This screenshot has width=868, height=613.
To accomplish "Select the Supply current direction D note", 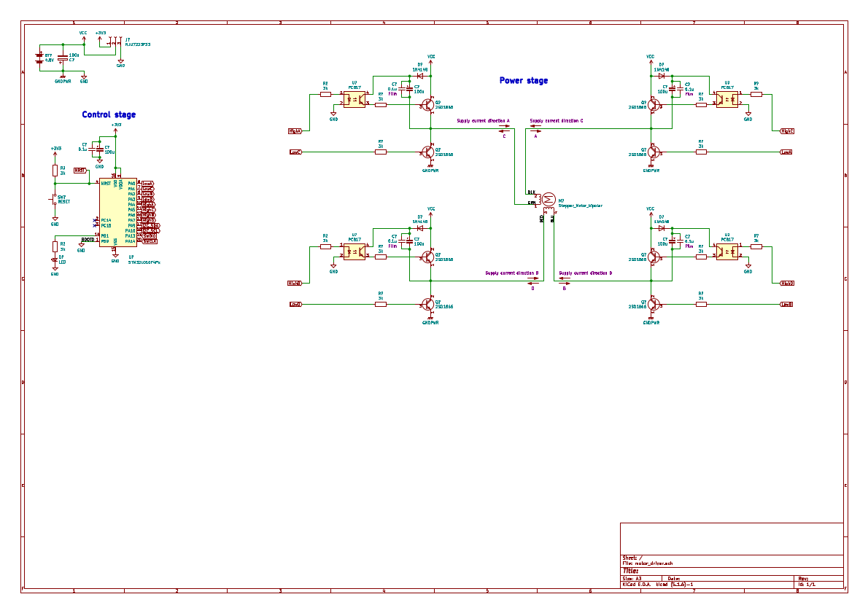I will click(586, 273).
